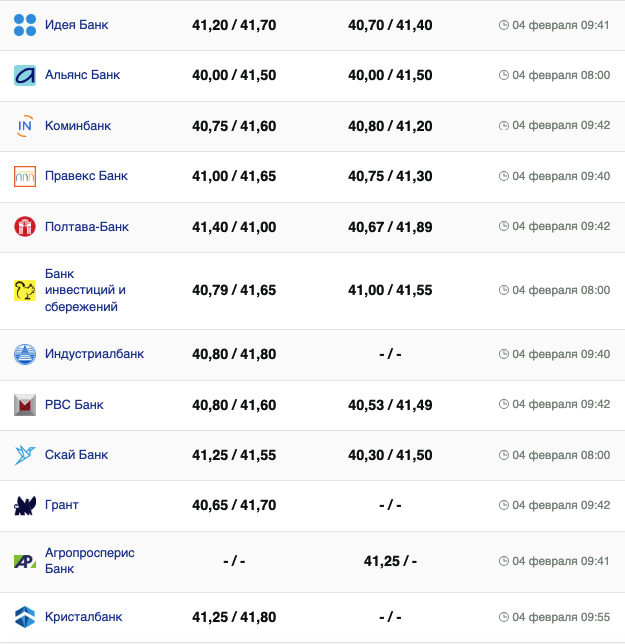Click the Альянс Банк logo icon
This screenshot has height=644, width=625.
coord(25,75)
